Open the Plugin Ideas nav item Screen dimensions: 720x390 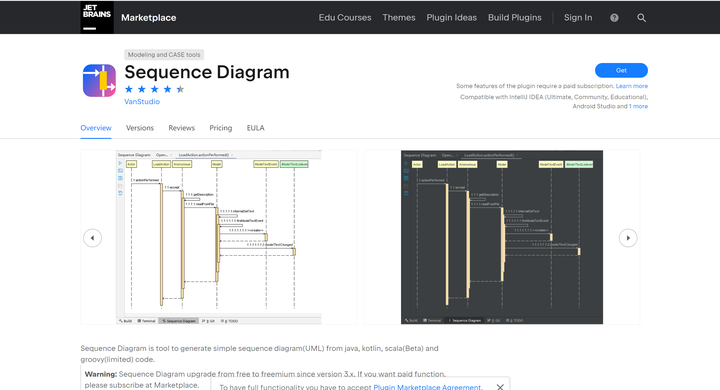click(x=451, y=17)
